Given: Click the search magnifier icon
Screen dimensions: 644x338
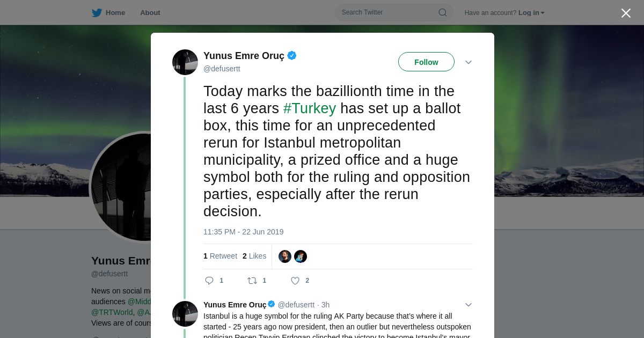Looking at the screenshot, I should click(x=443, y=13).
